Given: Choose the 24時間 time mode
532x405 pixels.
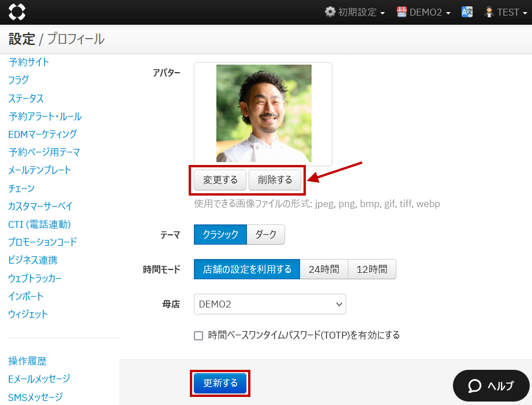Looking at the screenshot, I should coord(324,269).
